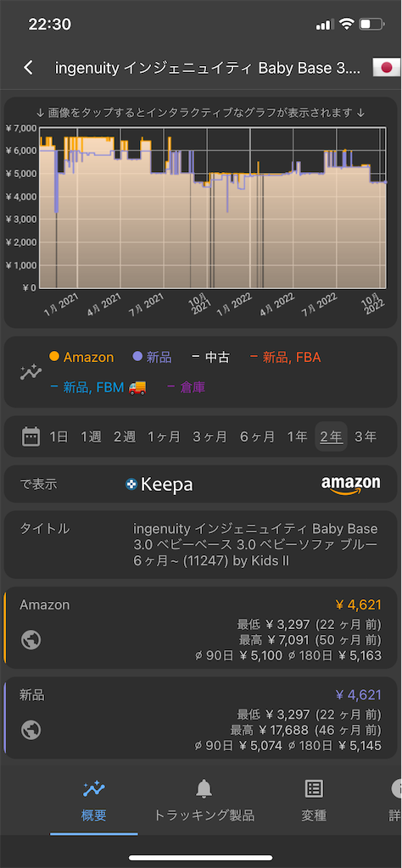This screenshot has height=868, width=402.
Task: Switch to the 変種 variations tab
Action: tap(314, 800)
